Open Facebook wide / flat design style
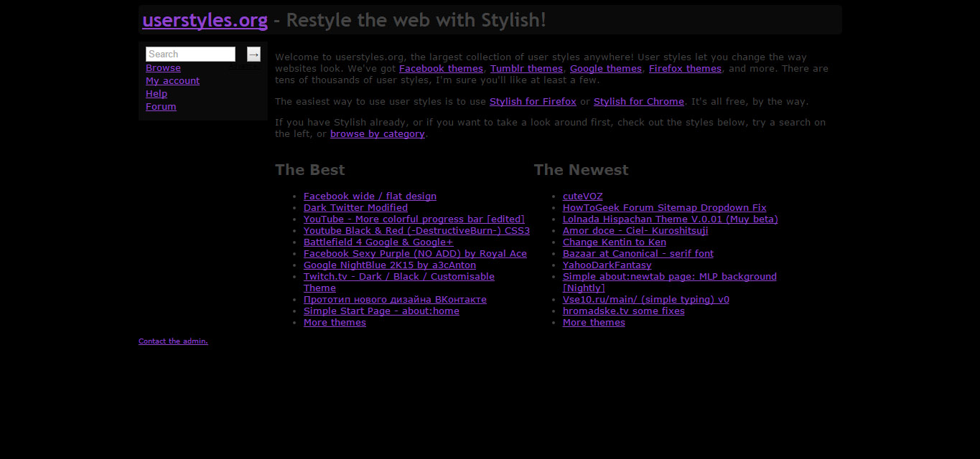The image size is (980, 459). (370, 197)
